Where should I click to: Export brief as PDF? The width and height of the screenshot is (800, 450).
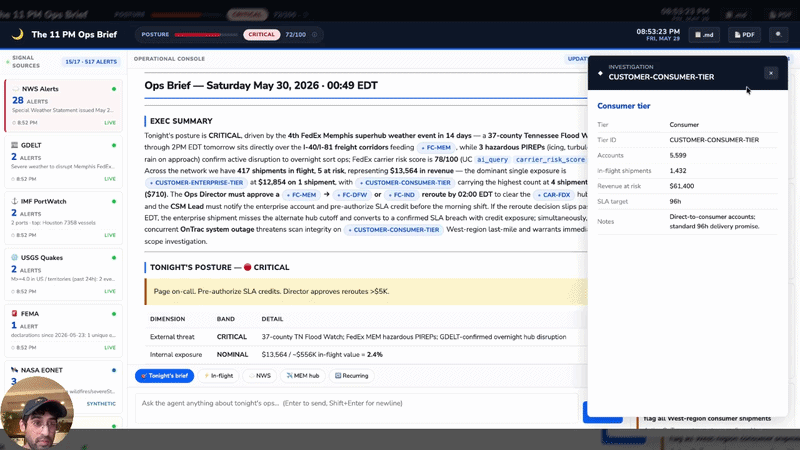click(744, 35)
